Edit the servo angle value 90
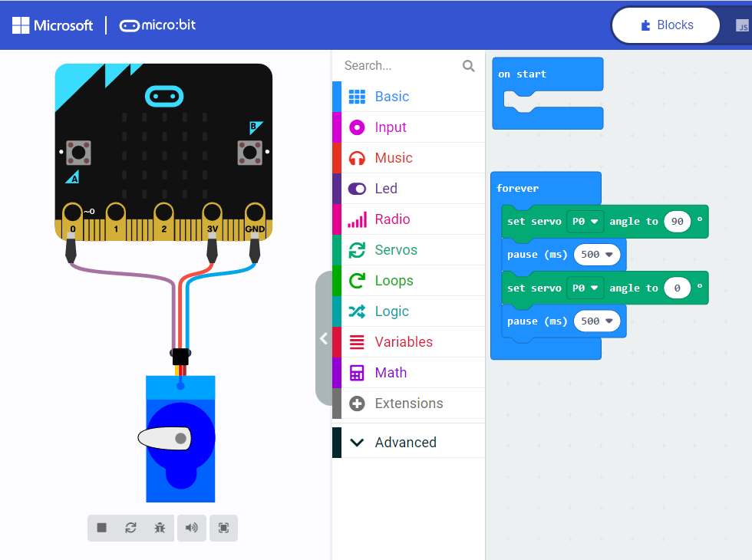752x560 pixels. pyautogui.click(x=677, y=222)
